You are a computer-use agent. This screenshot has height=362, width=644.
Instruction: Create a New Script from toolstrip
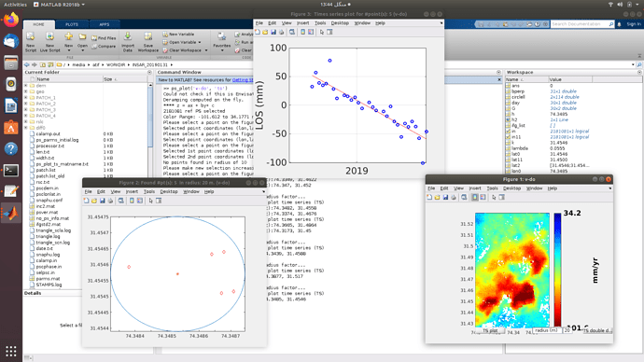pyautogui.click(x=31, y=42)
